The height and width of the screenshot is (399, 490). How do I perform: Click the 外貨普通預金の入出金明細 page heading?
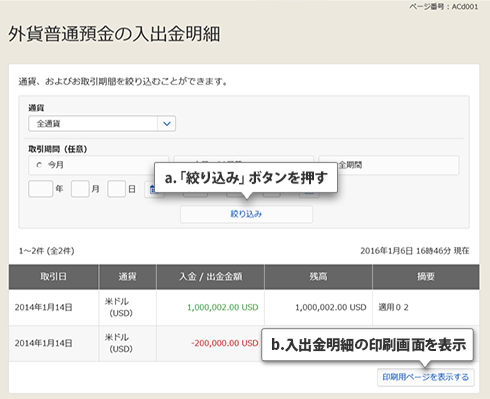[114, 34]
